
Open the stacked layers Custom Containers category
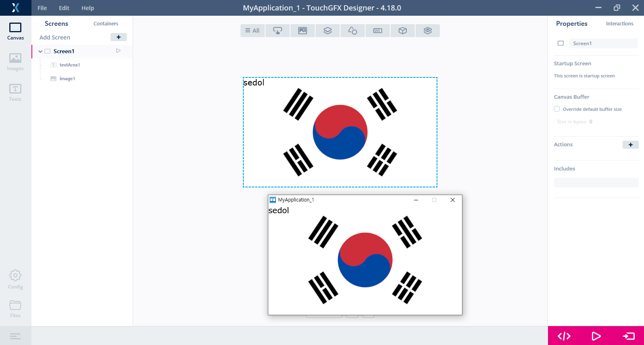tap(428, 31)
